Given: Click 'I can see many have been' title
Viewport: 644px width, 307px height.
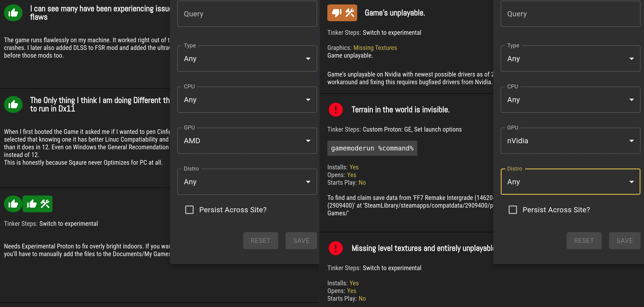Looking at the screenshot, I should click(100, 13).
